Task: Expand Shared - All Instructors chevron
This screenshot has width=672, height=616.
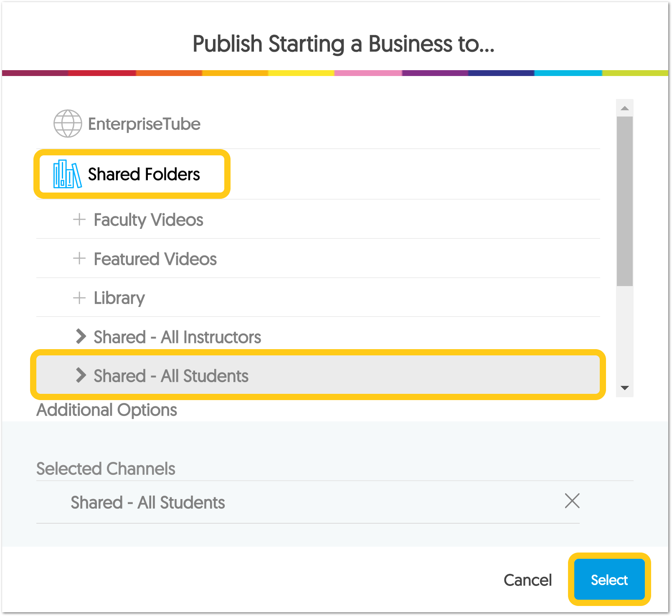Action: tap(81, 337)
